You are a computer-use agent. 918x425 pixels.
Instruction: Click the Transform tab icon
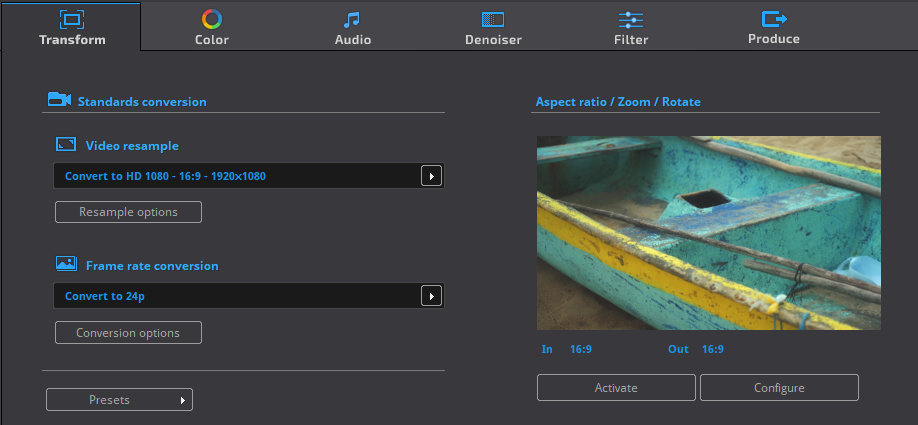72,19
